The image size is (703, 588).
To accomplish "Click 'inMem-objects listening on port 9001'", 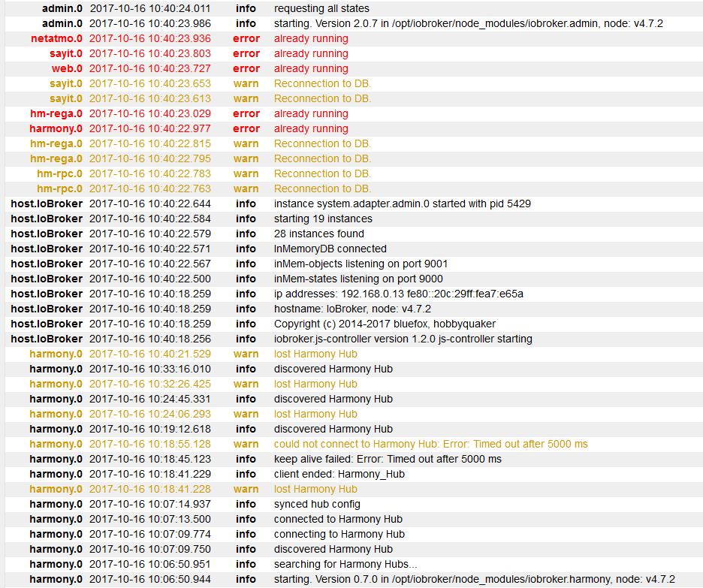I will (x=361, y=264).
